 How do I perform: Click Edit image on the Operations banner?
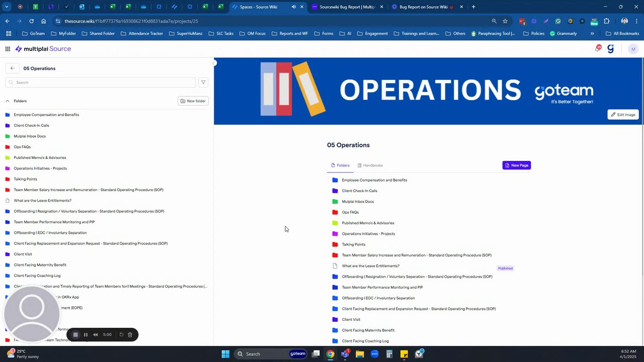623,115
